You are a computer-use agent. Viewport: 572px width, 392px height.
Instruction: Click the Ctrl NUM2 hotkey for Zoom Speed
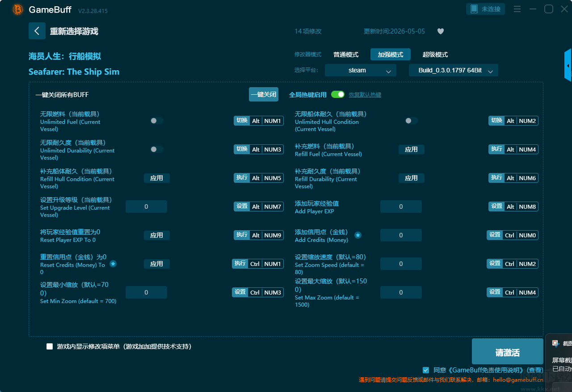click(x=513, y=264)
